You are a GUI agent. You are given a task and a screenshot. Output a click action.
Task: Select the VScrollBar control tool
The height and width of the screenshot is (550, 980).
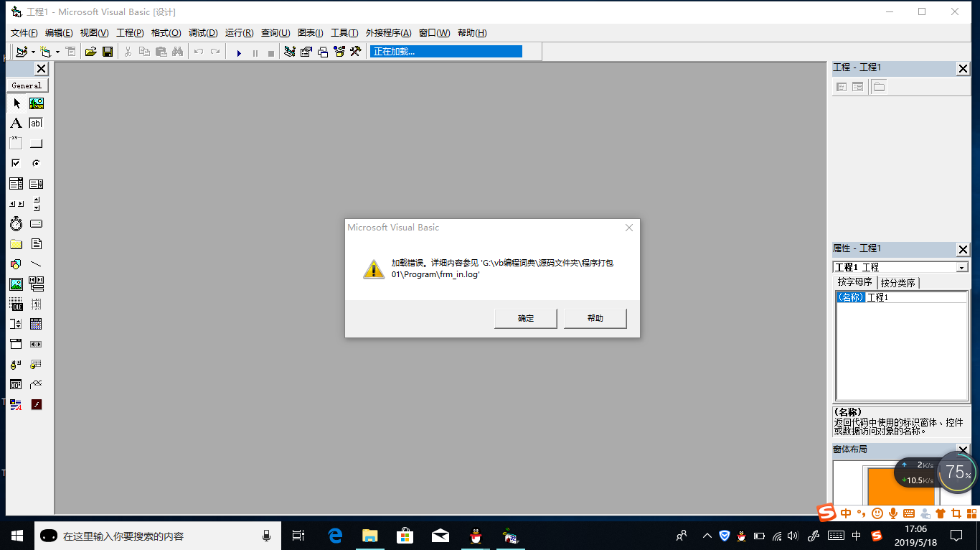tap(37, 204)
